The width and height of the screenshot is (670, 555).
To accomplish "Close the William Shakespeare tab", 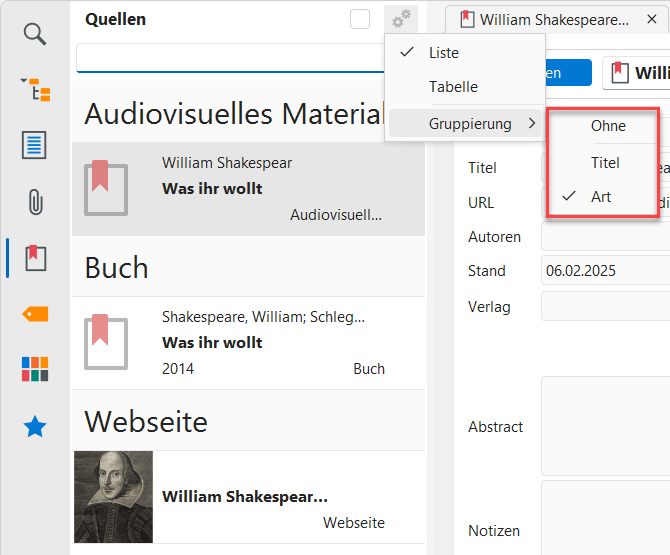I will coord(650,19).
